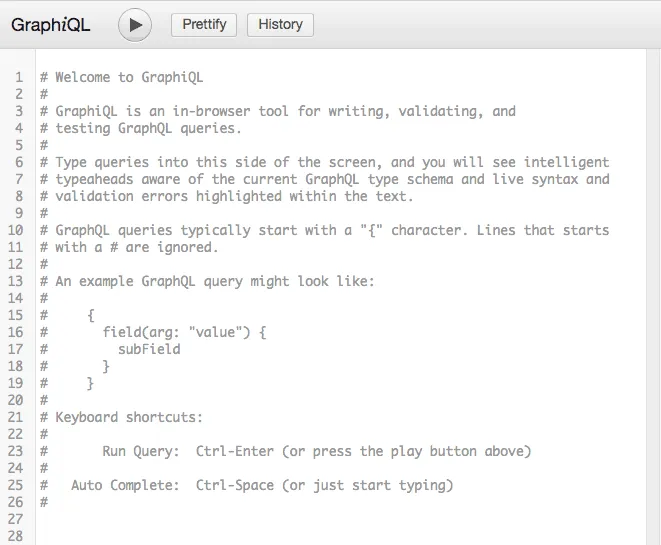
Task: Click the closing brace on line 19
Action: point(90,383)
